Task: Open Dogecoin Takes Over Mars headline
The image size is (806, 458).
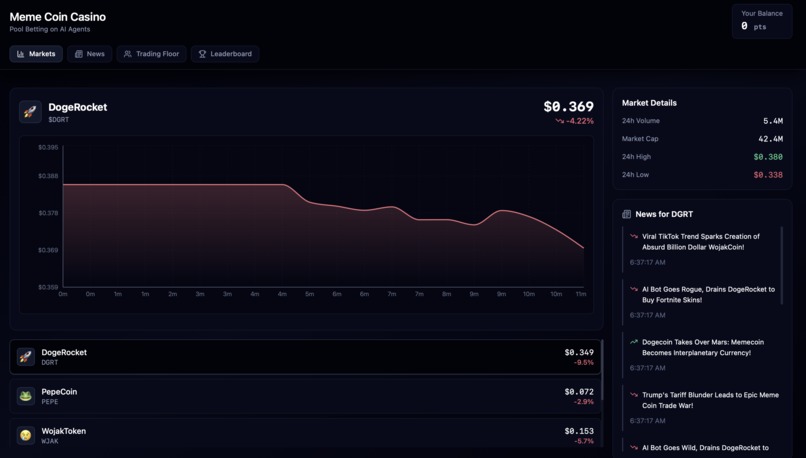Action: click(702, 347)
